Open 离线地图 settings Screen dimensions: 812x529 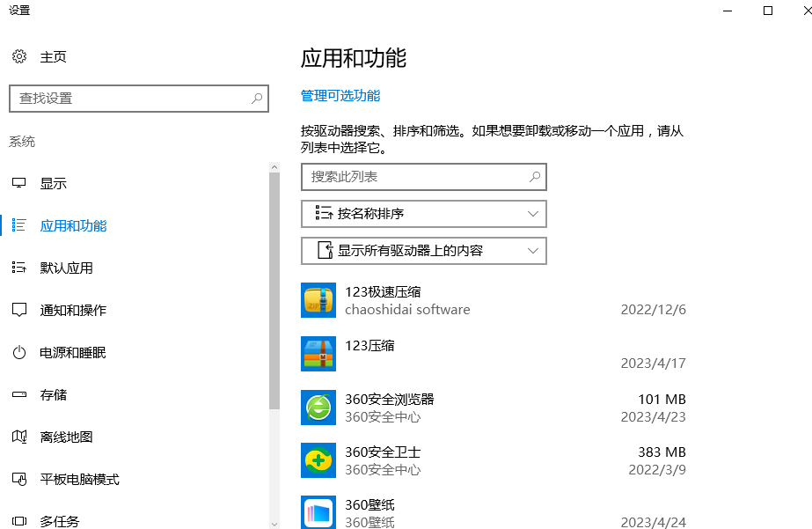coord(66,437)
